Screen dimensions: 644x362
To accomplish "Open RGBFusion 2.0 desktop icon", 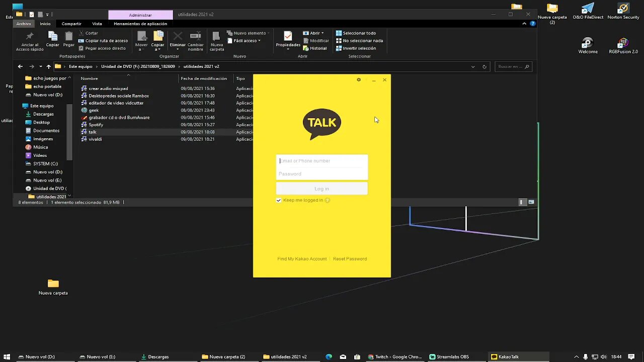I will (623, 46).
